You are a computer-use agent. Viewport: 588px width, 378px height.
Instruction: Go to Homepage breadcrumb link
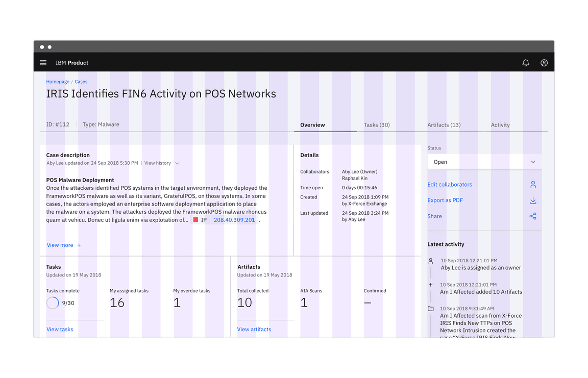point(58,82)
